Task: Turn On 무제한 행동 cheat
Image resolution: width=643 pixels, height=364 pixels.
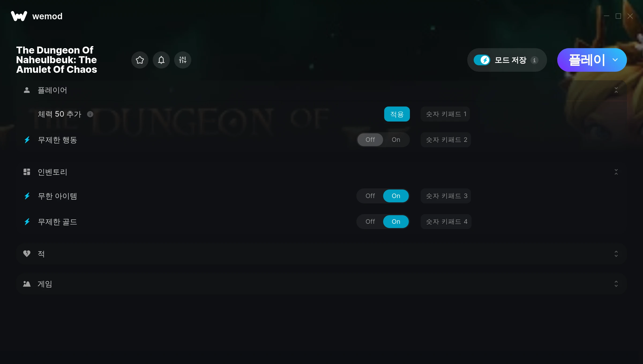Action: [396, 140]
